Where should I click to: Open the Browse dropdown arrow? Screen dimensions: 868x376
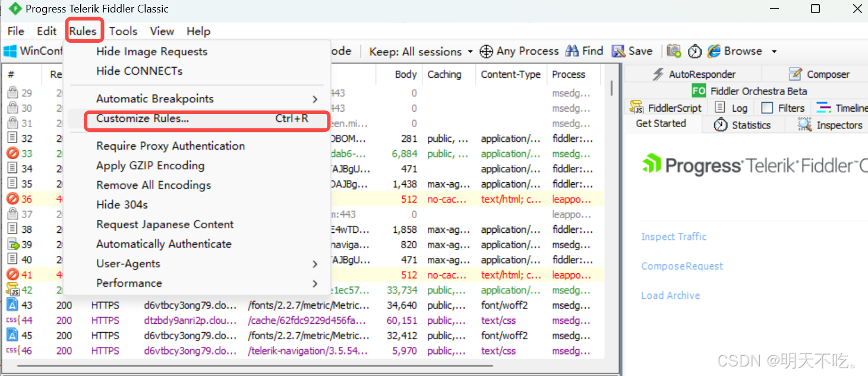[774, 52]
